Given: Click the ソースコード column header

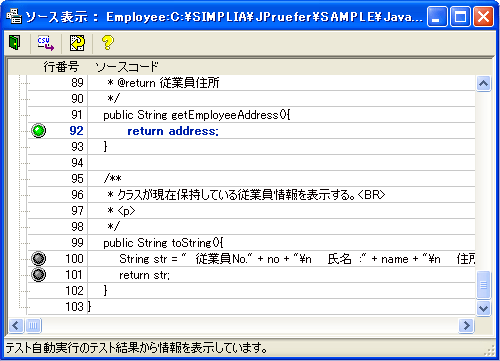Looking at the screenshot, I should (x=127, y=67).
